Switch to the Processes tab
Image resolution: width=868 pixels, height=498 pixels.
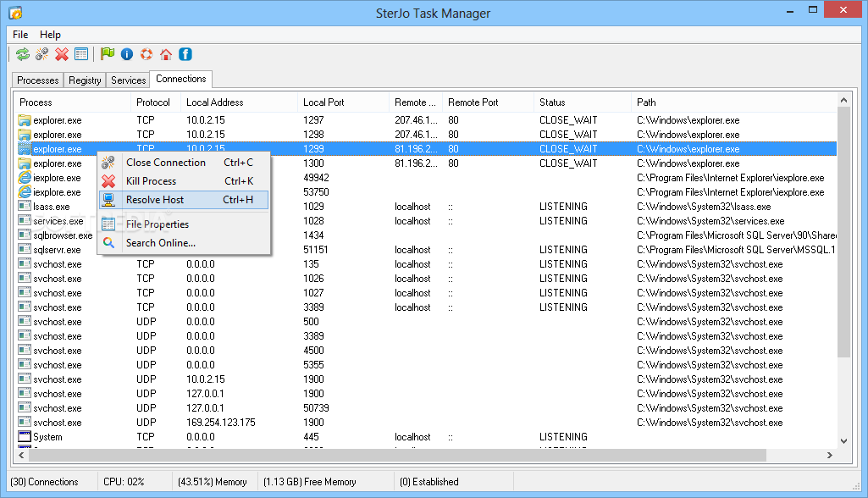click(x=37, y=80)
